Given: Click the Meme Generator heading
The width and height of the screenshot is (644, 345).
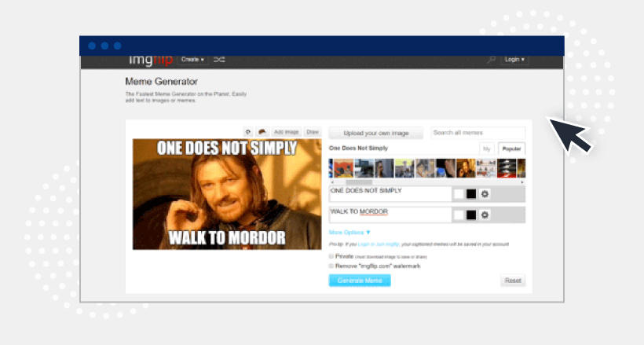Looking at the screenshot, I should 162,82.
